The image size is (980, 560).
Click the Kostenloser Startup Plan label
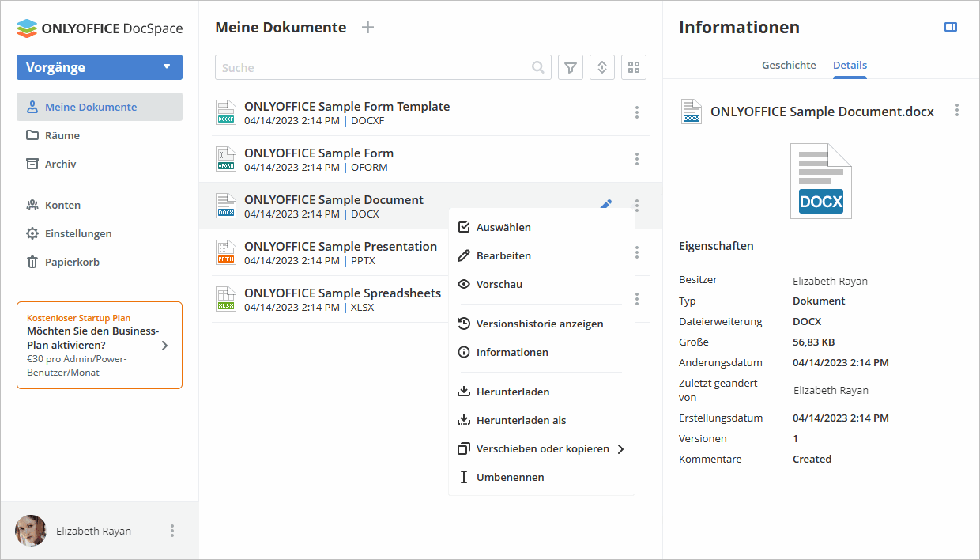79,317
